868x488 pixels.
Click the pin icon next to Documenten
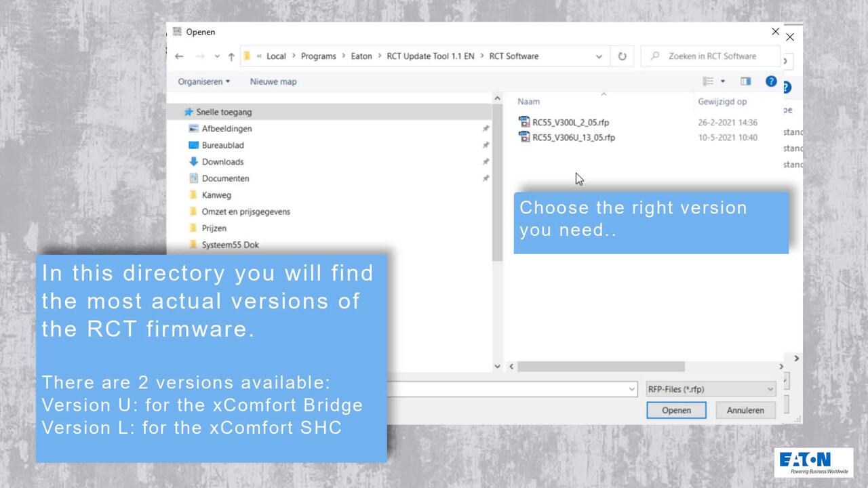coord(486,178)
